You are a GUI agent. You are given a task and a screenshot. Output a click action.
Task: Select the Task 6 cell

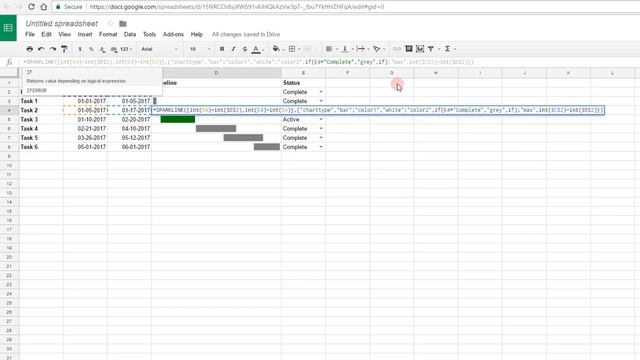[x=41, y=147]
